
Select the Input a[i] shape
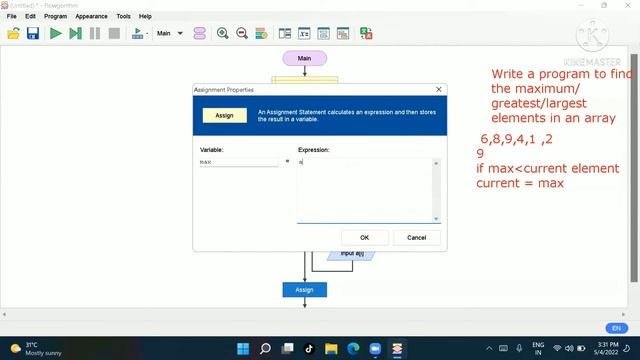point(352,255)
